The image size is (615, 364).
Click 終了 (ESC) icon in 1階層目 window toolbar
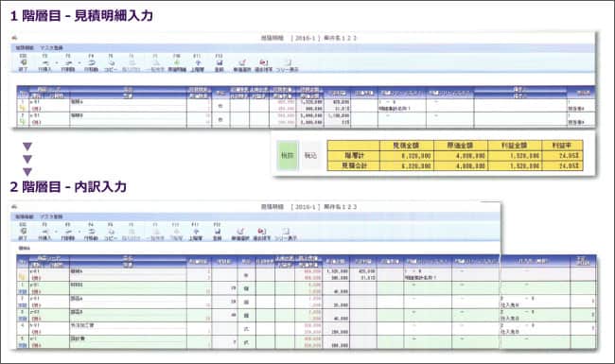click(x=23, y=62)
